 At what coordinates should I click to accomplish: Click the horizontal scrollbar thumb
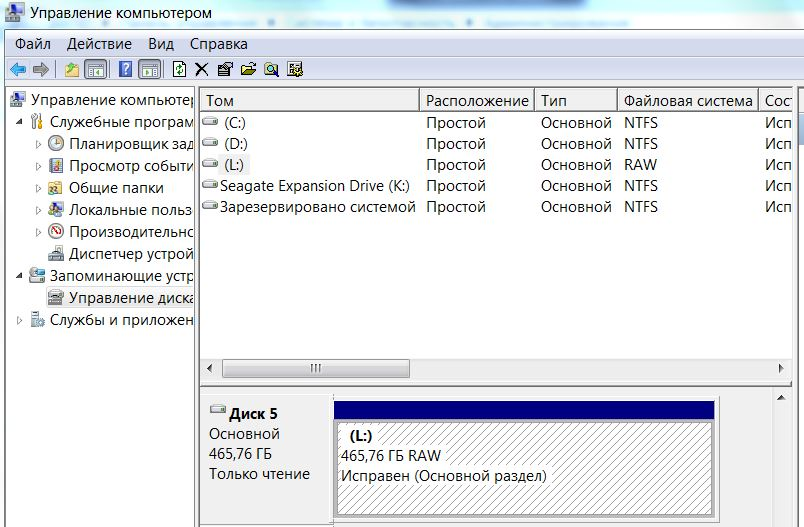316,368
